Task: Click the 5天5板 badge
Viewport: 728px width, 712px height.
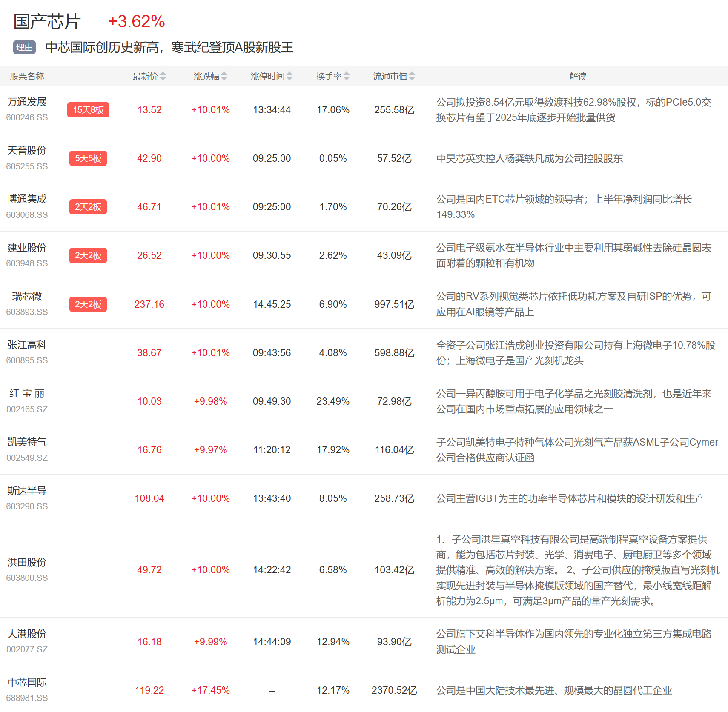Action: point(88,158)
